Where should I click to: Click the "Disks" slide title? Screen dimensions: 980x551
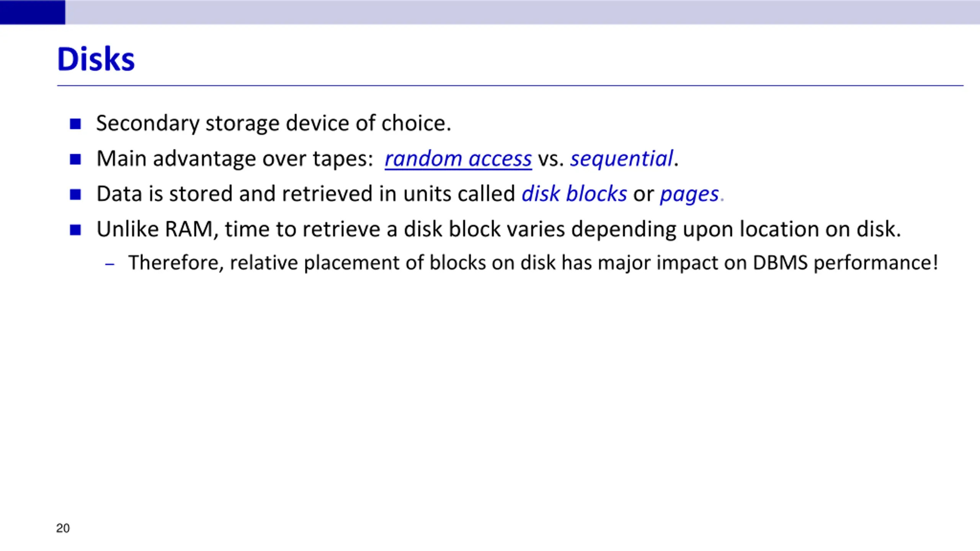click(96, 59)
